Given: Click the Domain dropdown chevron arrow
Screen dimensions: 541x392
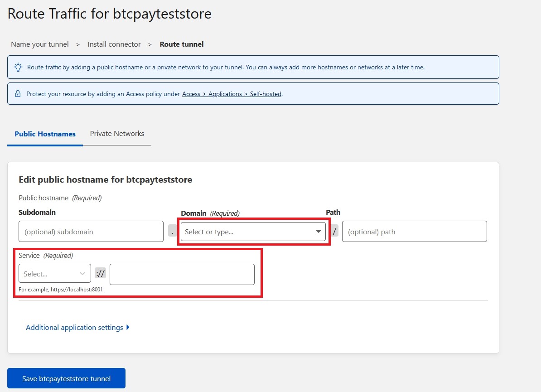Looking at the screenshot, I should pos(318,231).
